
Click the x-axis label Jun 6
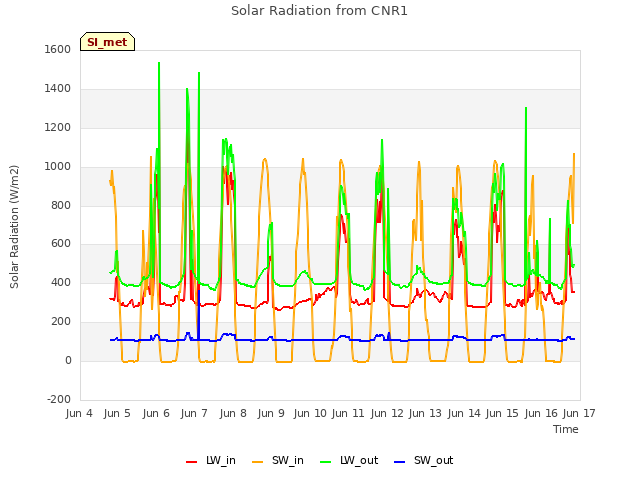pyautogui.click(x=156, y=413)
